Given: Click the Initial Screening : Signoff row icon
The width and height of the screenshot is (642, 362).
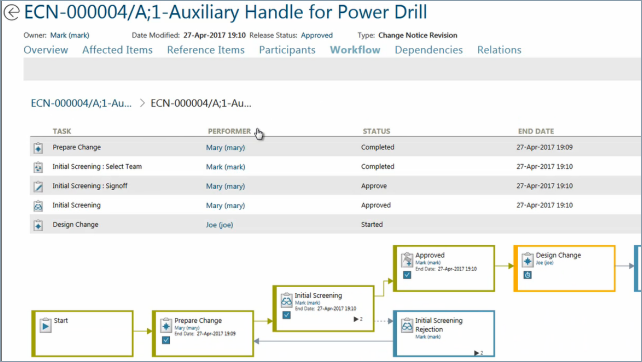Looking at the screenshot, I should (x=38, y=186).
